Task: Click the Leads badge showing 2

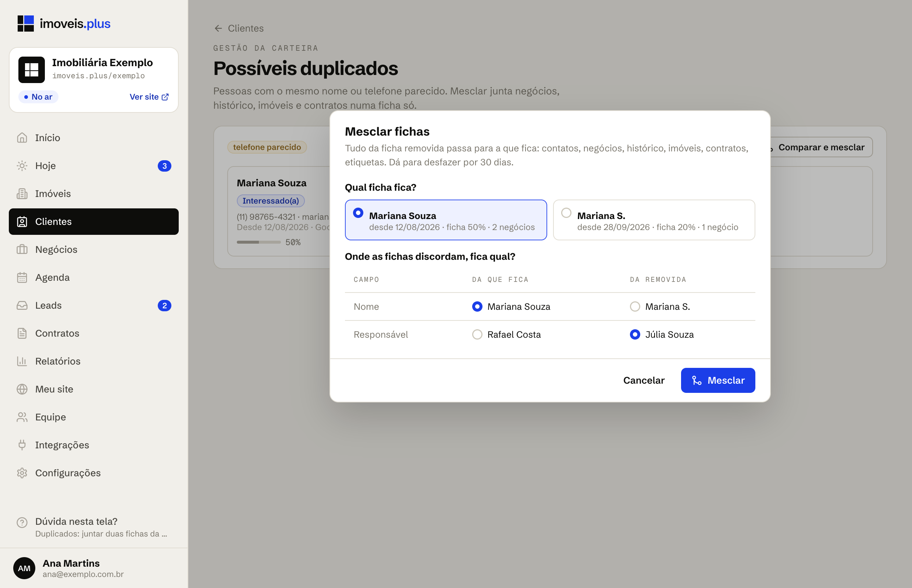Action: [164, 305]
